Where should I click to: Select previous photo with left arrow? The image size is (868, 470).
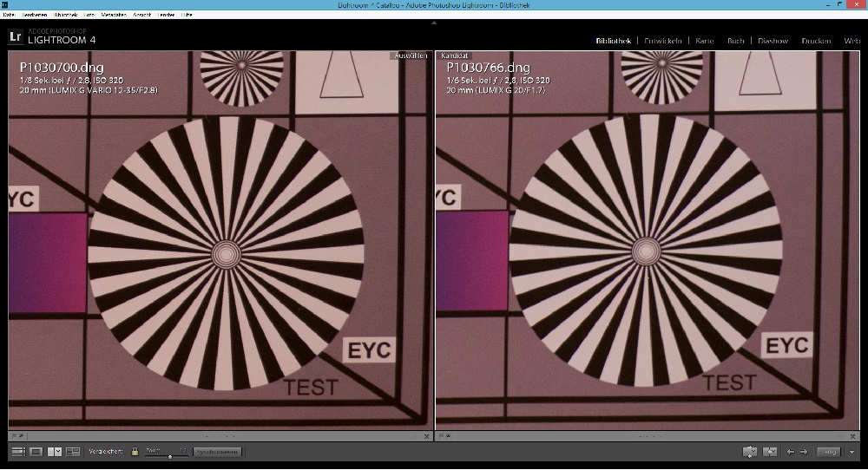pos(790,452)
